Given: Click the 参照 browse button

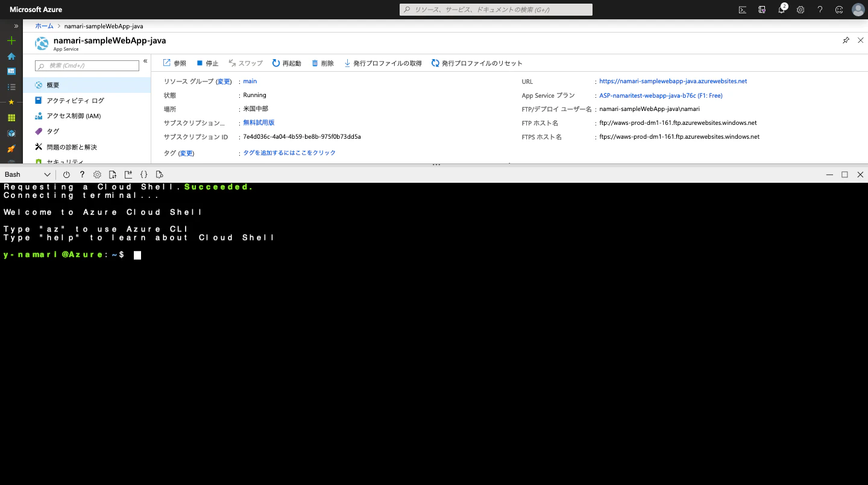Looking at the screenshot, I should (175, 63).
